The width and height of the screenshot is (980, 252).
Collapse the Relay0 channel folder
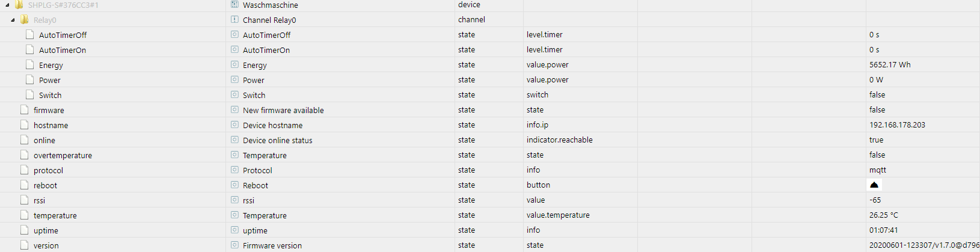[13, 20]
